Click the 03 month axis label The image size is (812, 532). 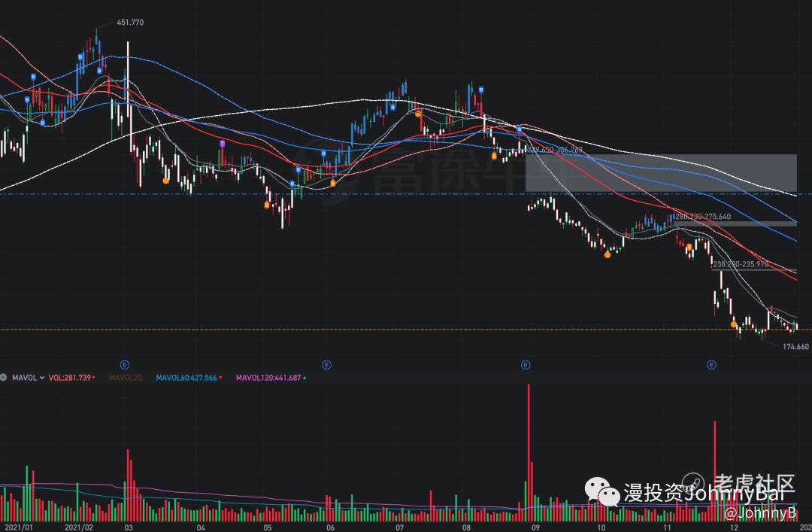click(129, 527)
